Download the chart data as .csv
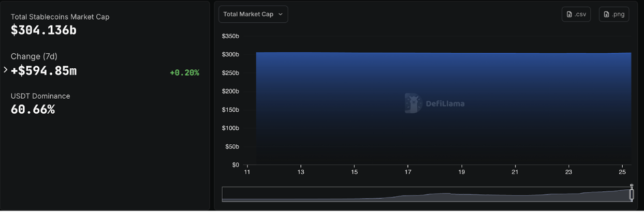This screenshot has width=644, height=212. 576,14
